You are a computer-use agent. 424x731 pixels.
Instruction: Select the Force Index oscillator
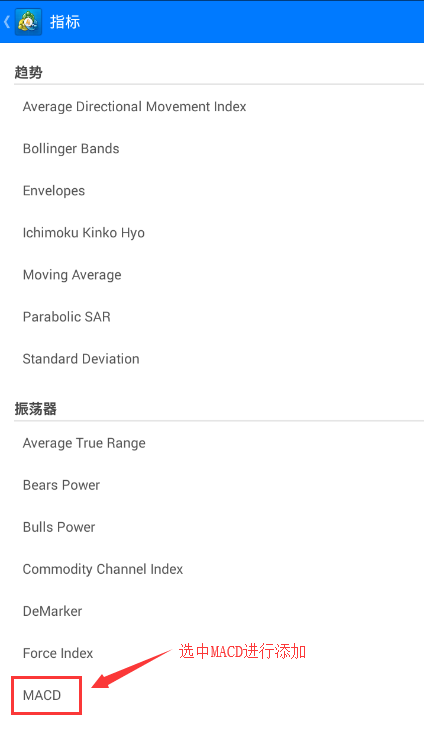[212, 653]
